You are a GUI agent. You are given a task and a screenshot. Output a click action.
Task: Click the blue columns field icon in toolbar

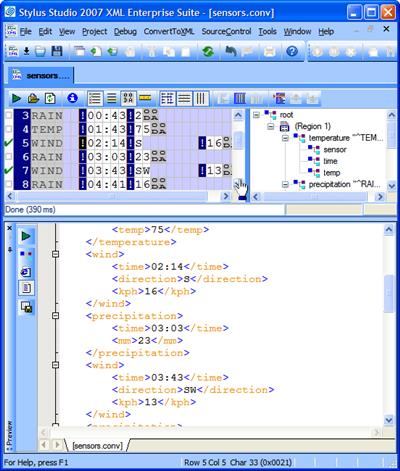click(240, 98)
